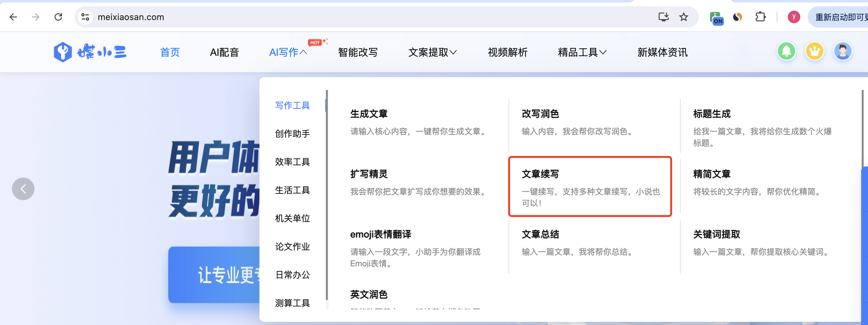Expand the 文案提取 dropdown
This screenshot has height=325, width=868.
[432, 52]
